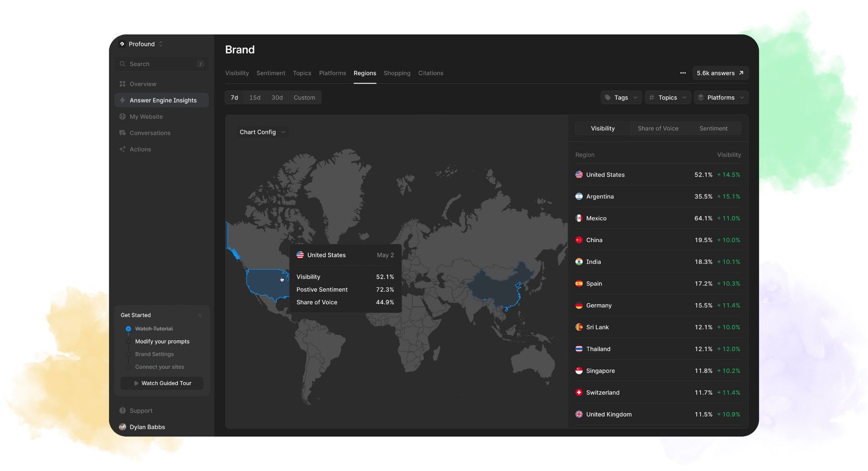Click the Support help icon

(x=123, y=411)
